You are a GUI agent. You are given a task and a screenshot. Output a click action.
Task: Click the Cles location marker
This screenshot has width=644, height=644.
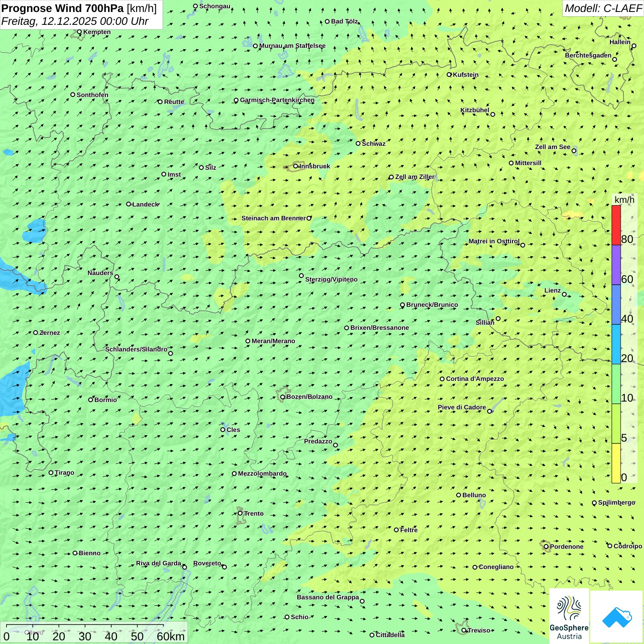point(223,430)
